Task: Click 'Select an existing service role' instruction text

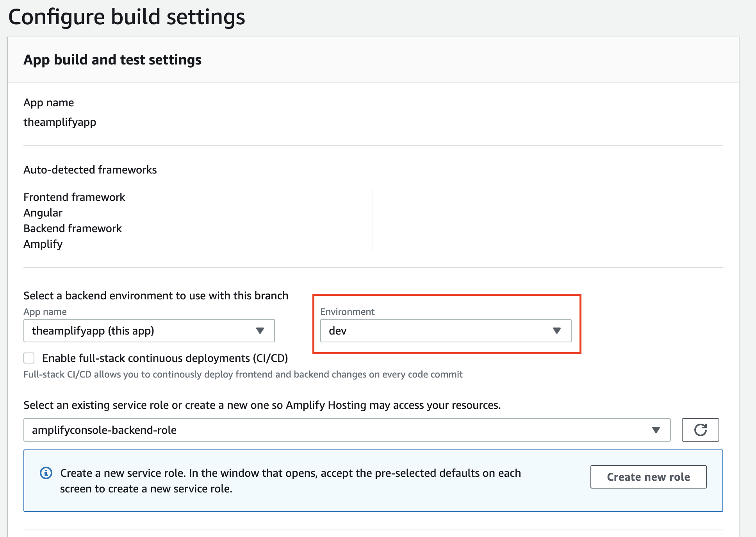Action: [x=262, y=405]
